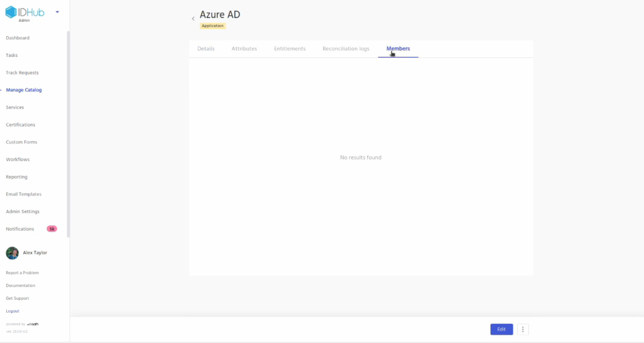Image resolution: width=644 pixels, height=343 pixels.
Task: Open Track Requests in sidebar
Action: pyautogui.click(x=22, y=73)
